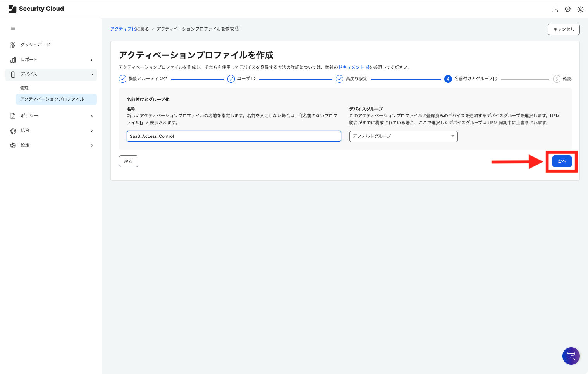Click the 確認 step label

pos(567,79)
